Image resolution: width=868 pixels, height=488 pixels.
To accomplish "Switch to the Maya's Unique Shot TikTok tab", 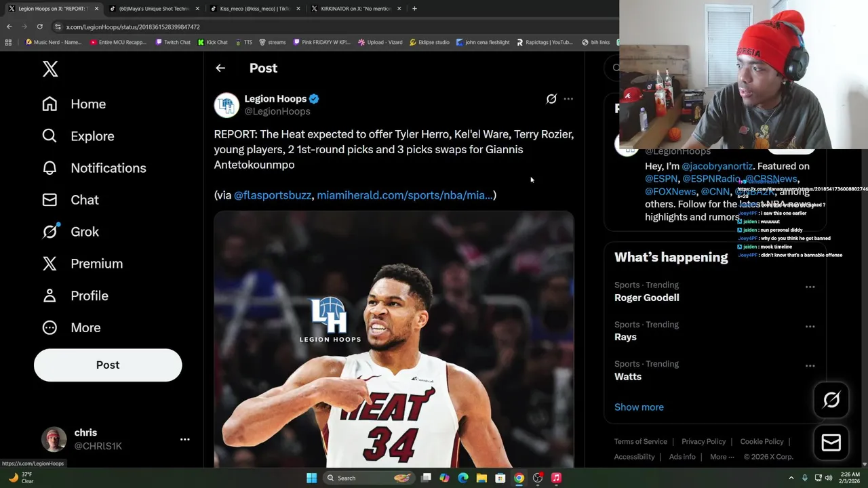I will 154,9.
